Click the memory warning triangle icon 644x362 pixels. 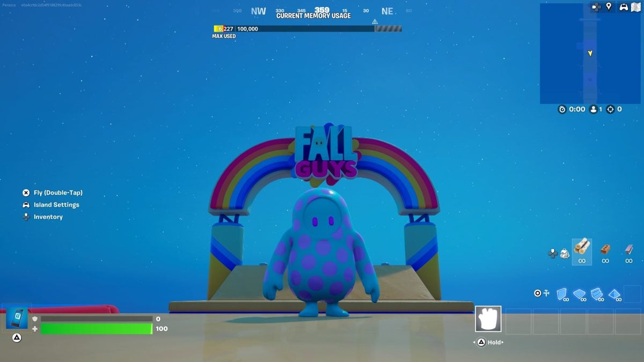tap(375, 22)
